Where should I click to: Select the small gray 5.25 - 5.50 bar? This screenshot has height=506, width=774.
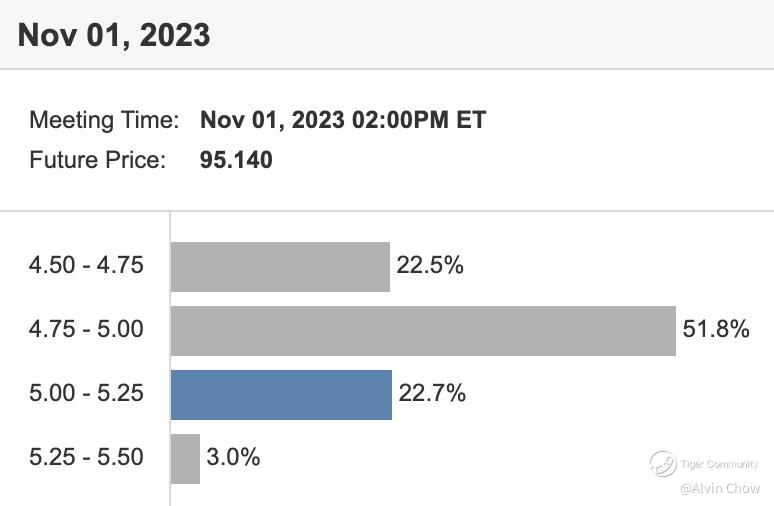tap(185, 458)
